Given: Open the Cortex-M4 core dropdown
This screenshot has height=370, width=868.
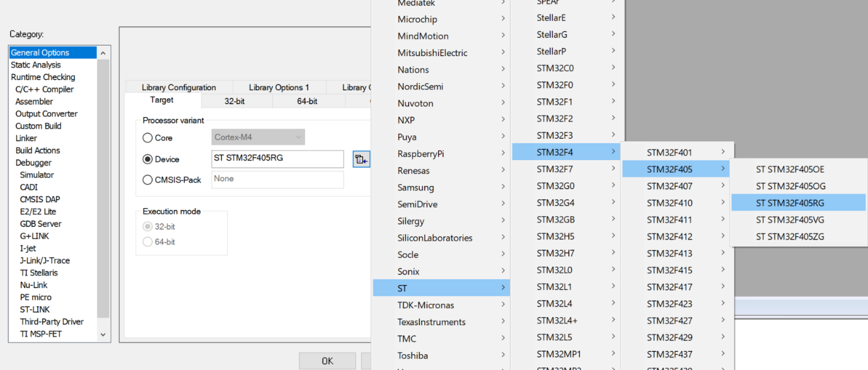Looking at the screenshot, I should coord(258,137).
